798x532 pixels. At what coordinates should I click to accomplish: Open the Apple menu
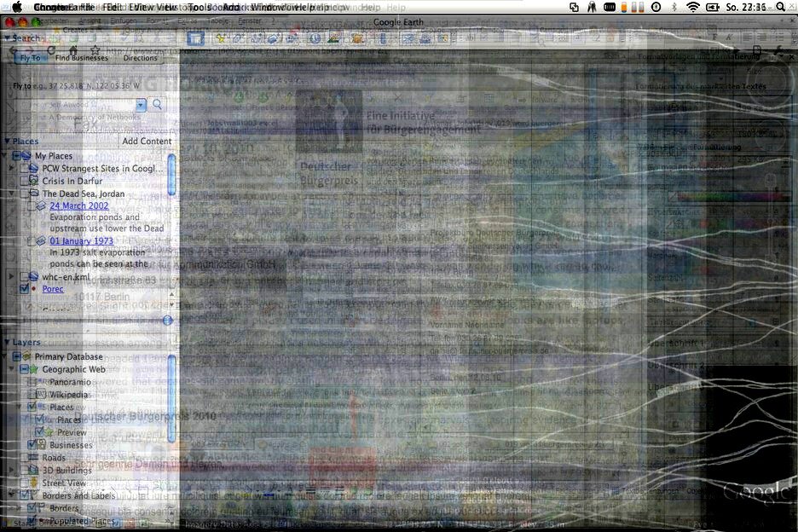[x=17, y=7]
